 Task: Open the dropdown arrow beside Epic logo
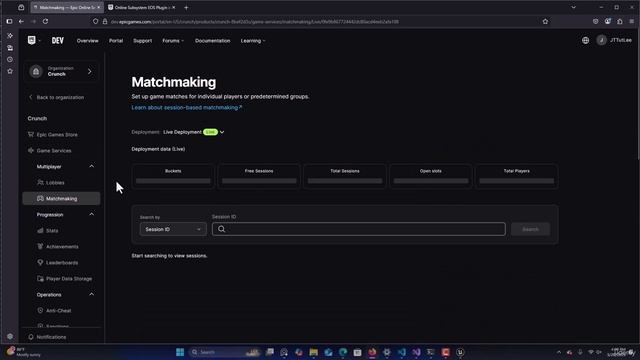[x=39, y=41]
